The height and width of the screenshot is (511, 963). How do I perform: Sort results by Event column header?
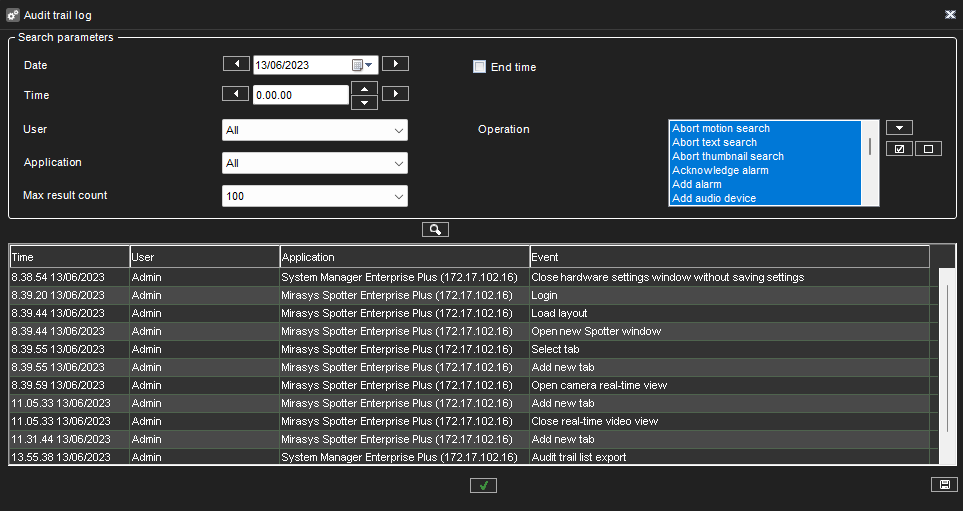(x=728, y=257)
